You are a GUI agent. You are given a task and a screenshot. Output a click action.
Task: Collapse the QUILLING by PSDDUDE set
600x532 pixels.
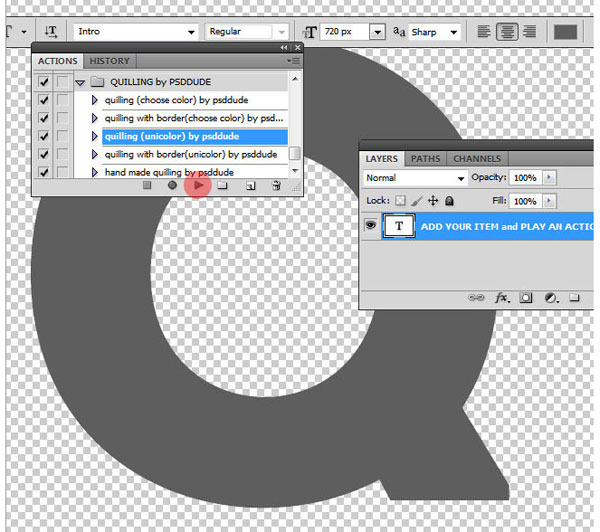[80, 82]
